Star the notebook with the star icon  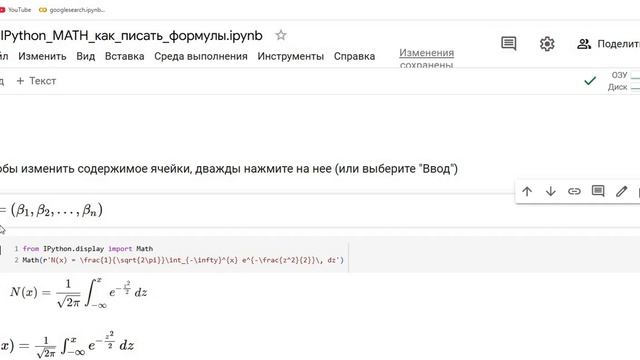coord(281,35)
